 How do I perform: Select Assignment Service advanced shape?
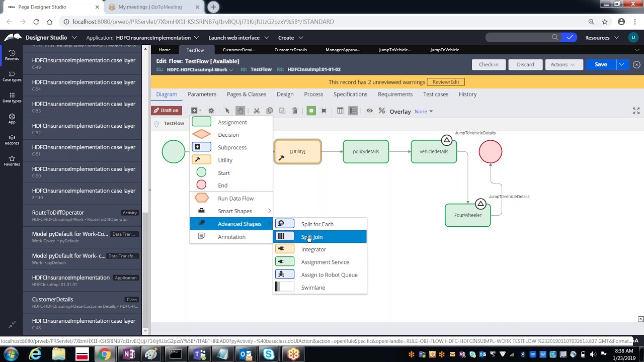320,262
